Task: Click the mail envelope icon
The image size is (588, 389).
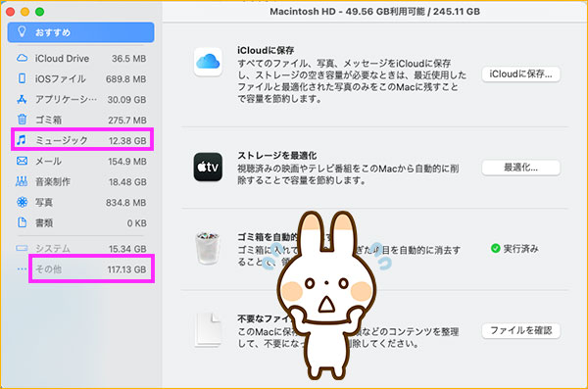Action: pos(23,161)
